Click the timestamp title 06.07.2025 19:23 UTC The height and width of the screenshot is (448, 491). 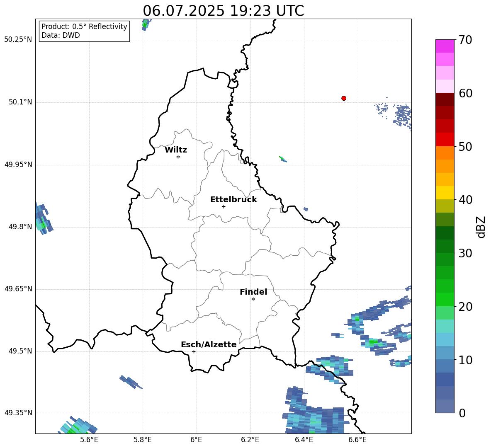(x=223, y=11)
